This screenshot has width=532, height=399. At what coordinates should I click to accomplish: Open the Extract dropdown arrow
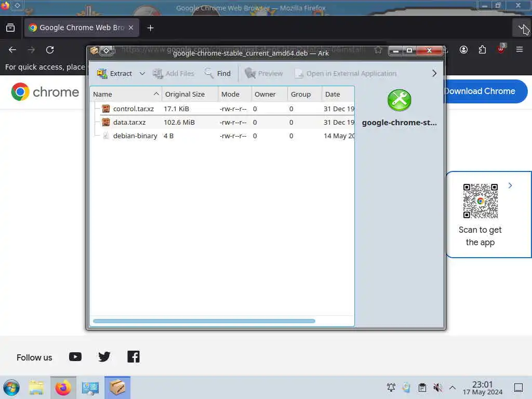pyautogui.click(x=142, y=73)
